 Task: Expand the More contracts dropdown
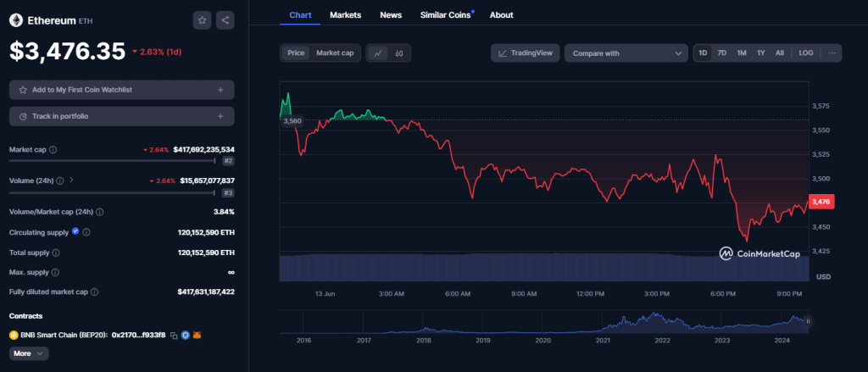[29, 353]
